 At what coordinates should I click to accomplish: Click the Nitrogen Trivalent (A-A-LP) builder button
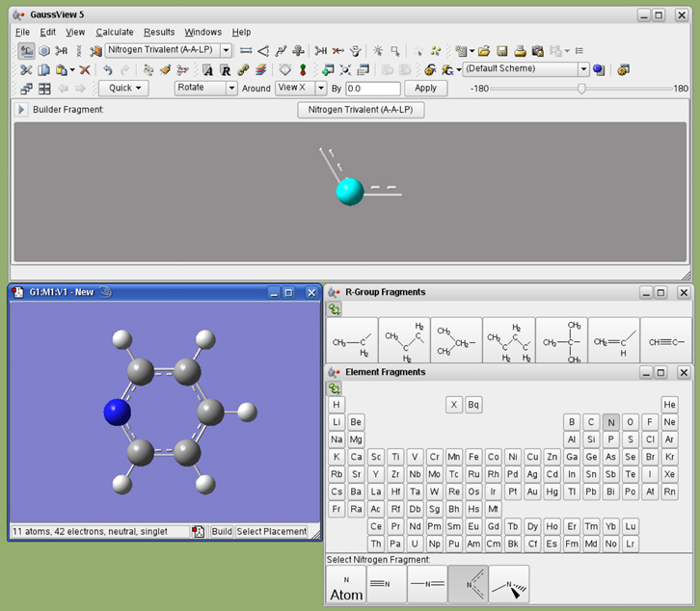tap(361, 110)
